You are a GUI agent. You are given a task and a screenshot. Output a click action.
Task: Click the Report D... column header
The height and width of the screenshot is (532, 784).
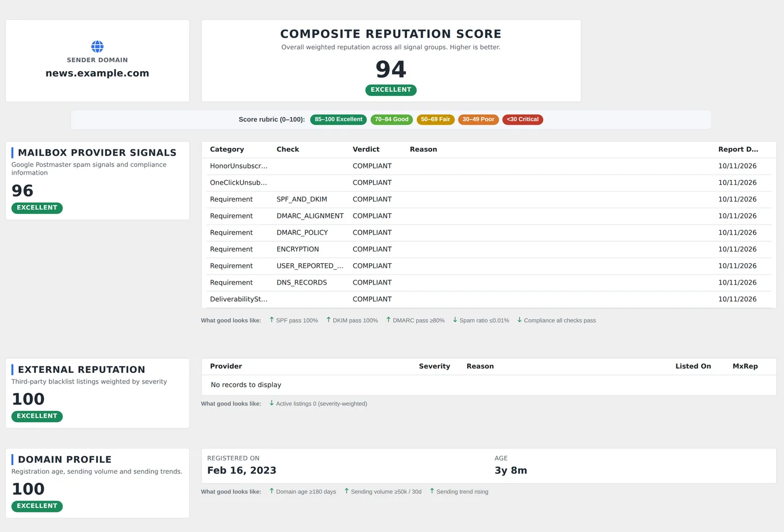pos(738,150)
